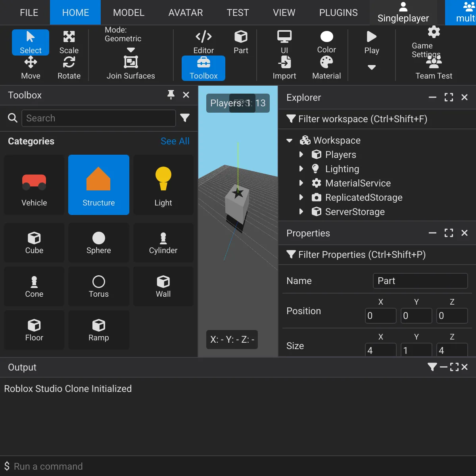Insert a new Part
Screen dimensions: 476x476
(x=241, y=42)
